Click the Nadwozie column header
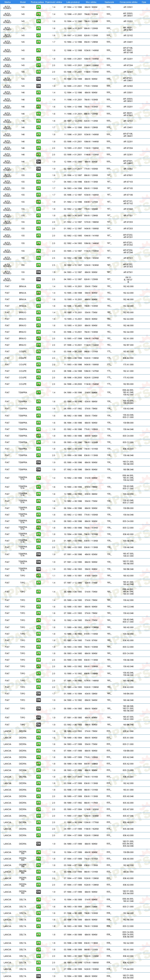Viewport: 150px width, 980px height. 109,2
